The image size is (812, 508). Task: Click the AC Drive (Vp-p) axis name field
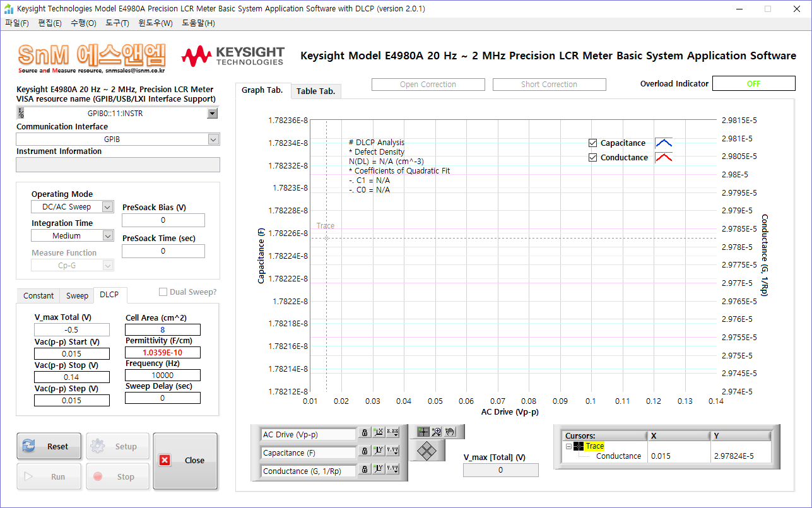(309, 434)
